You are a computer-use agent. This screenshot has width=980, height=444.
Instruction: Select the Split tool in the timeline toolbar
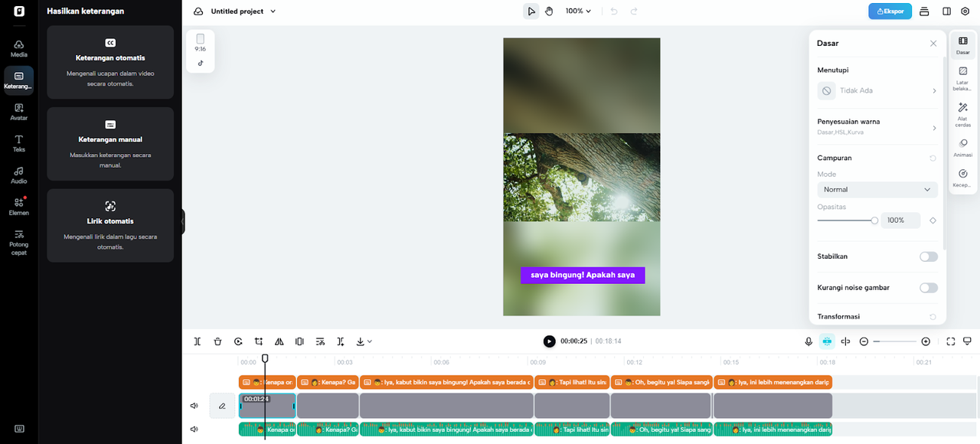click(197, 341)
